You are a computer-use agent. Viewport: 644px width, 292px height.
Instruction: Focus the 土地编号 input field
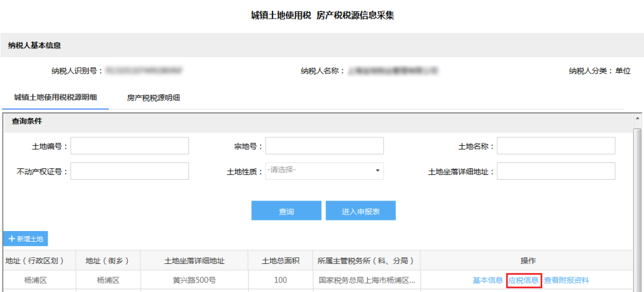pyautogui.click(x=129, y=146)
